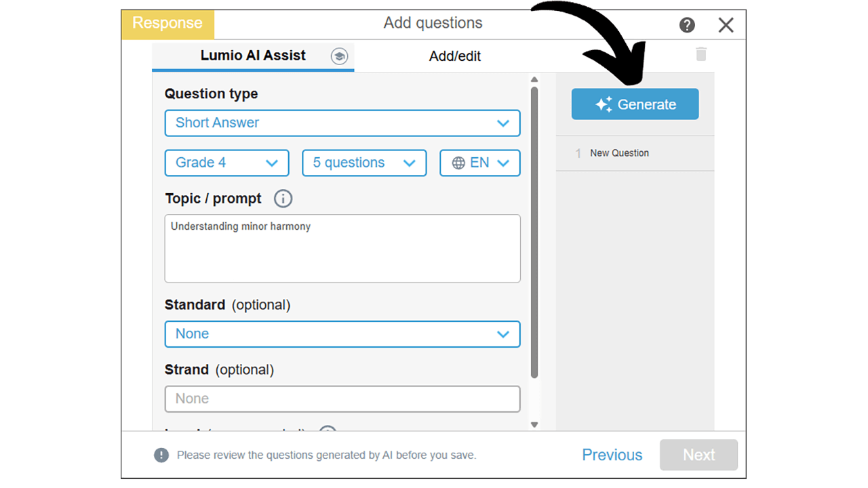Click the X to close Add questions
This screenshot has height=488, width=868.
pyautogui.click(x=726, y=24)
